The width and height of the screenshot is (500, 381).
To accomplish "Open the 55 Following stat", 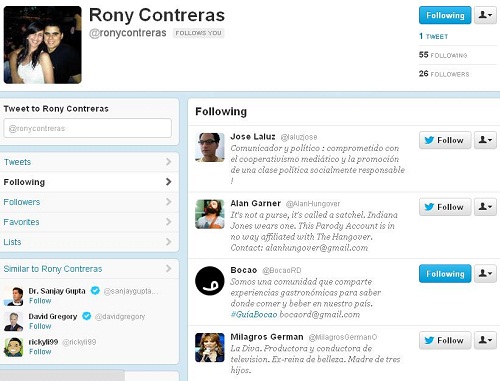I will click(x=443, y=55).
